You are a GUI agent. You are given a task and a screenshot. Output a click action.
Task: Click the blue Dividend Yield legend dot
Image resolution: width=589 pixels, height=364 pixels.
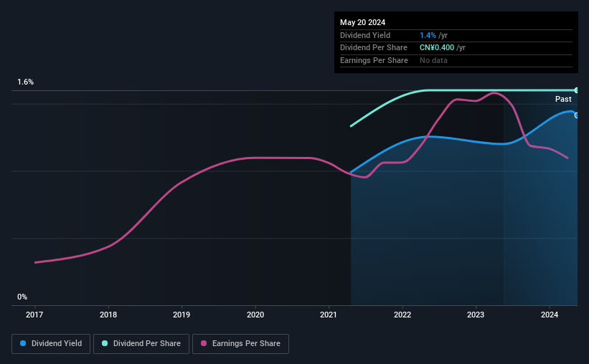pos(23,343)
